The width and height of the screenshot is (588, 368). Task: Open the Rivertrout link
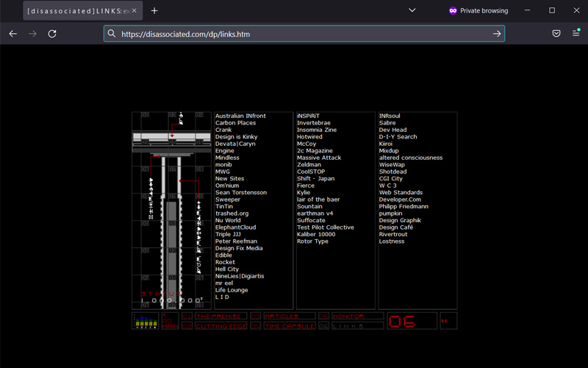click(x=393, y=234)
